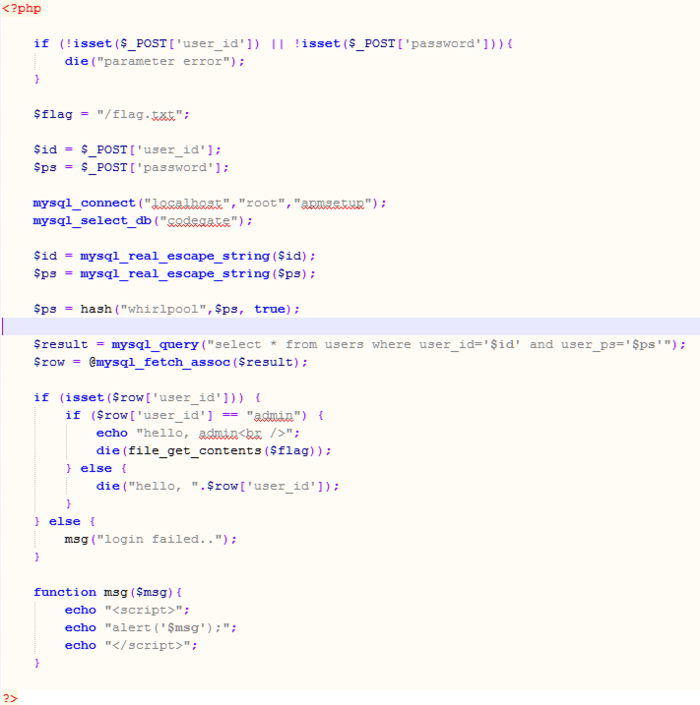Click the inner '} else {' line
This screenshot has height=705, width=700.
click(96, 469)
